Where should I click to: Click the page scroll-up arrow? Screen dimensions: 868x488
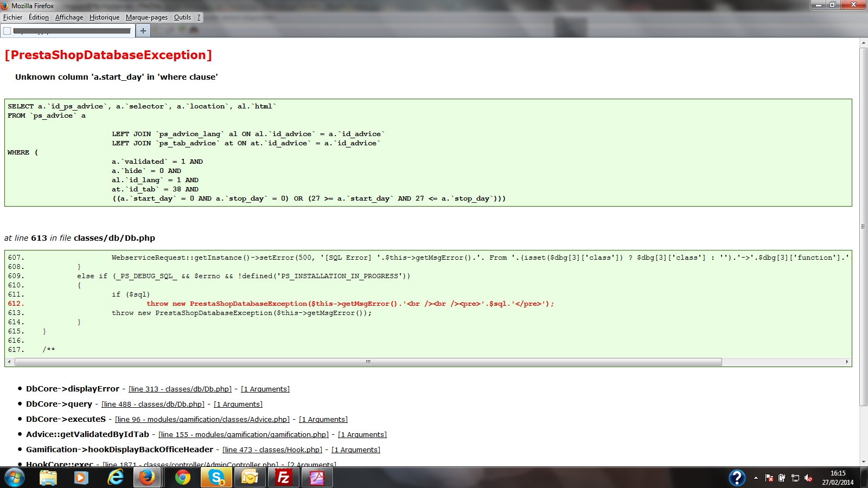coord(863,42)
